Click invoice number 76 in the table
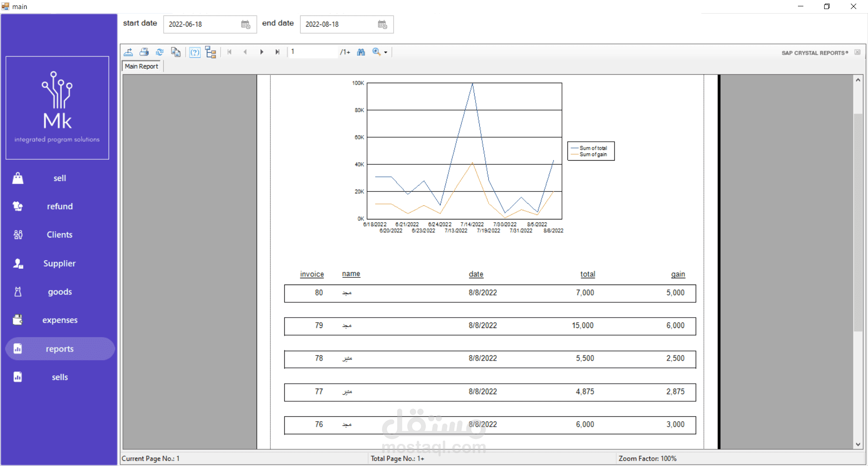 point(319,424)
